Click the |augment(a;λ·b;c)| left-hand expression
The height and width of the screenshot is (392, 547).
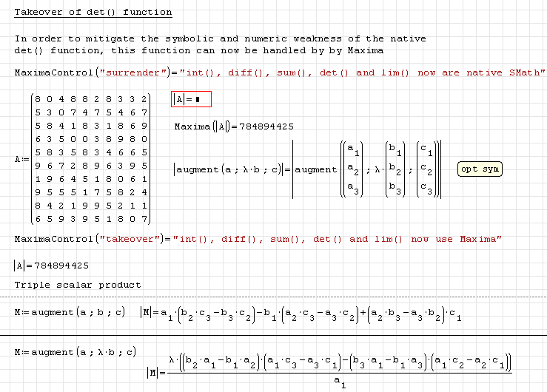click(x=229, y=169)
